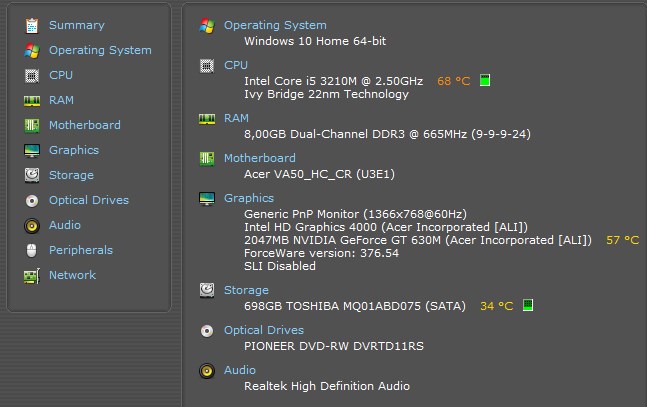Click the Intel Core i5 3210M text
The width and height of the screenshot is (647, 407).
pyautogui.click(x=333, y=81)
